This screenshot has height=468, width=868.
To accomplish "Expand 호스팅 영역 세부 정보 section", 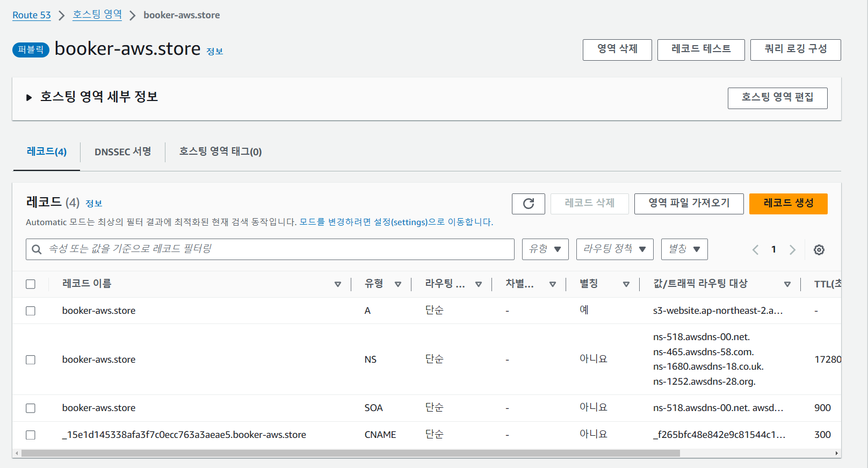I will [29, 97].
